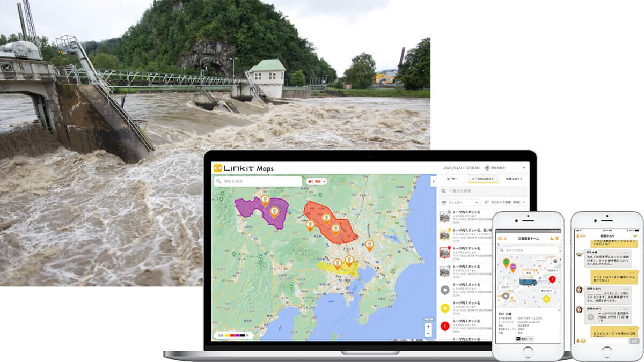
Task: Switch to the ユーザー tab
Action: coord(452,179)
